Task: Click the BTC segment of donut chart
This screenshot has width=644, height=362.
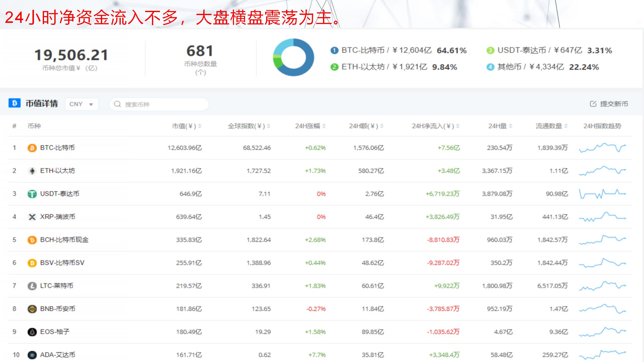Action: point(309,58)
